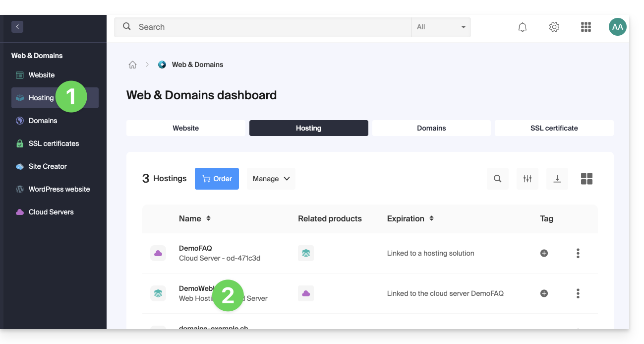Image resolution: width=644 pixels, height=344 pixels.
Task: Click into the Search field
Action: pyautogui.click(x=268, y=27)
